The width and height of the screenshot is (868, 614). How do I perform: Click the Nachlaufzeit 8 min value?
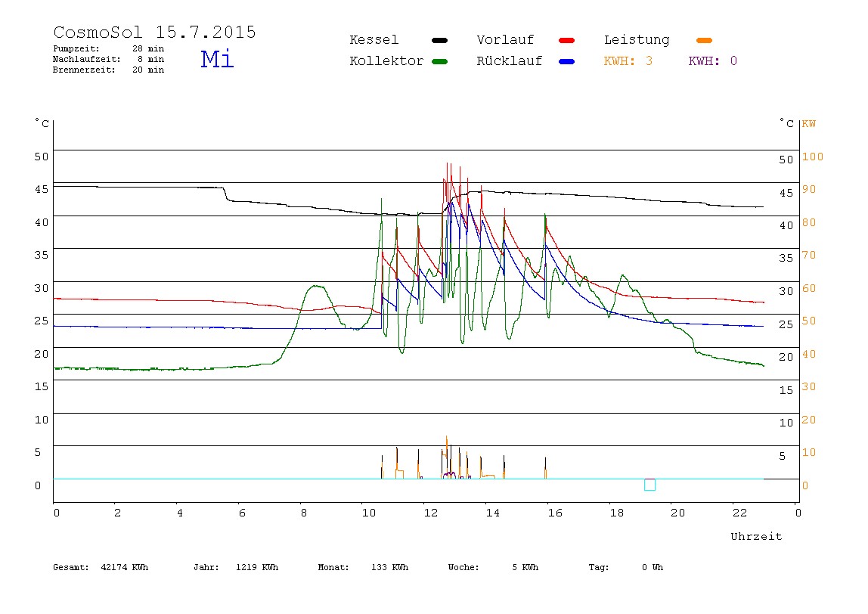coord(150,59)
